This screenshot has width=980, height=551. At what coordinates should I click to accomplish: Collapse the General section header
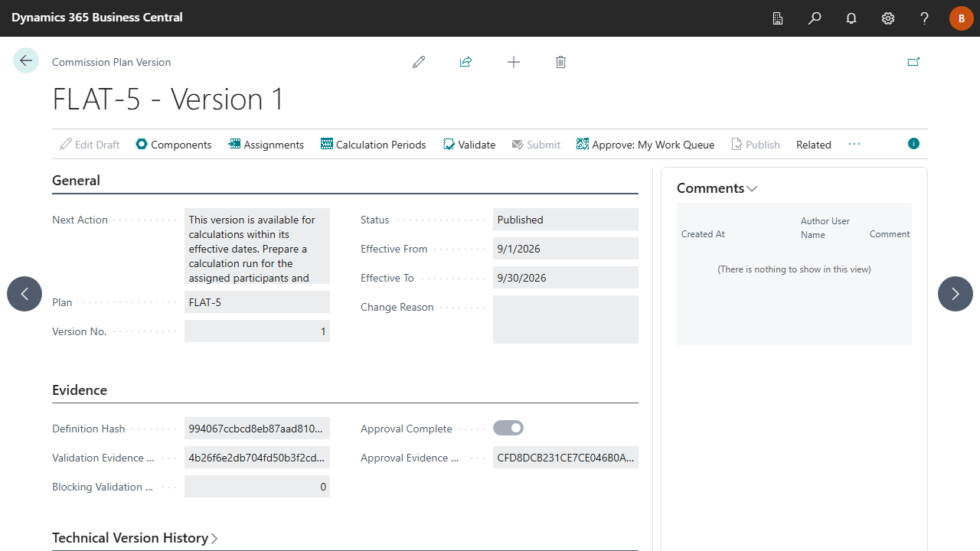[76, 181]
